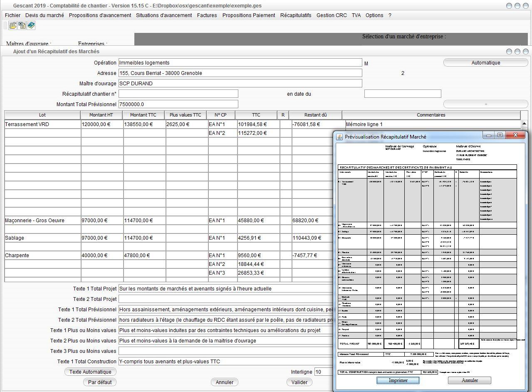The image size is (532, 392).
Task: Open the Options menu
Action: click(x=374, y=15)
